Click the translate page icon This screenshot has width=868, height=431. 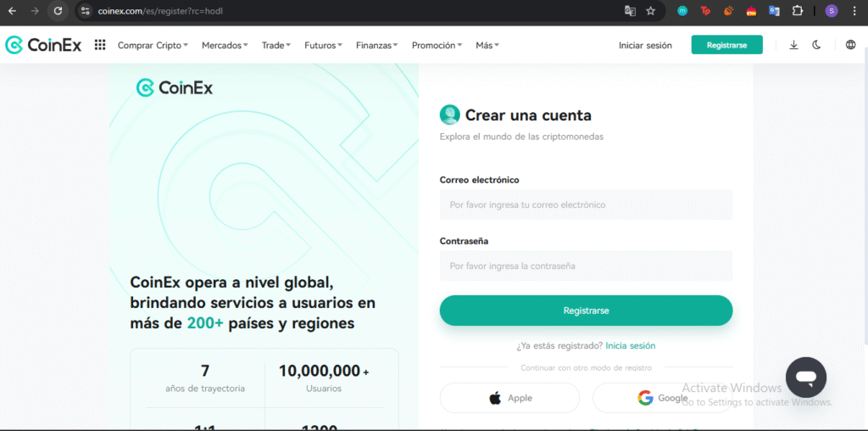pos(630,10)
